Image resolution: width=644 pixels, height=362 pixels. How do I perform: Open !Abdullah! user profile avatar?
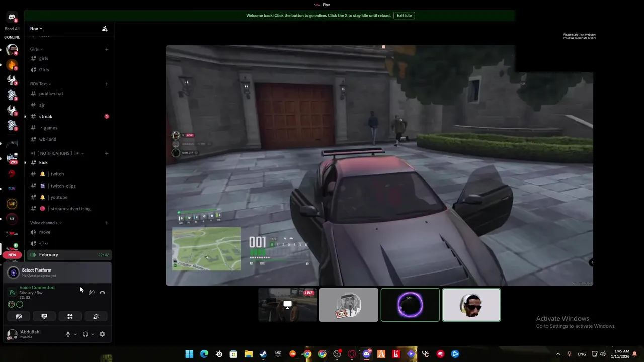[12, 334]
